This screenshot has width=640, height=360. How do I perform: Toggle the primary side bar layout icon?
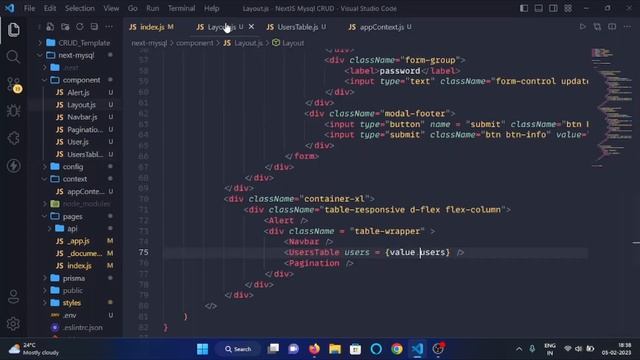tap(524, 8)
